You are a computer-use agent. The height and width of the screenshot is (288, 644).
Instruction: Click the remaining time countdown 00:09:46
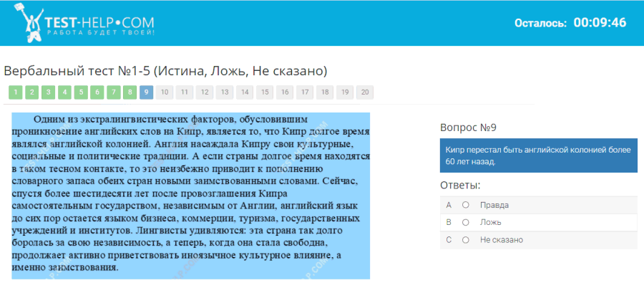(600, 23)
